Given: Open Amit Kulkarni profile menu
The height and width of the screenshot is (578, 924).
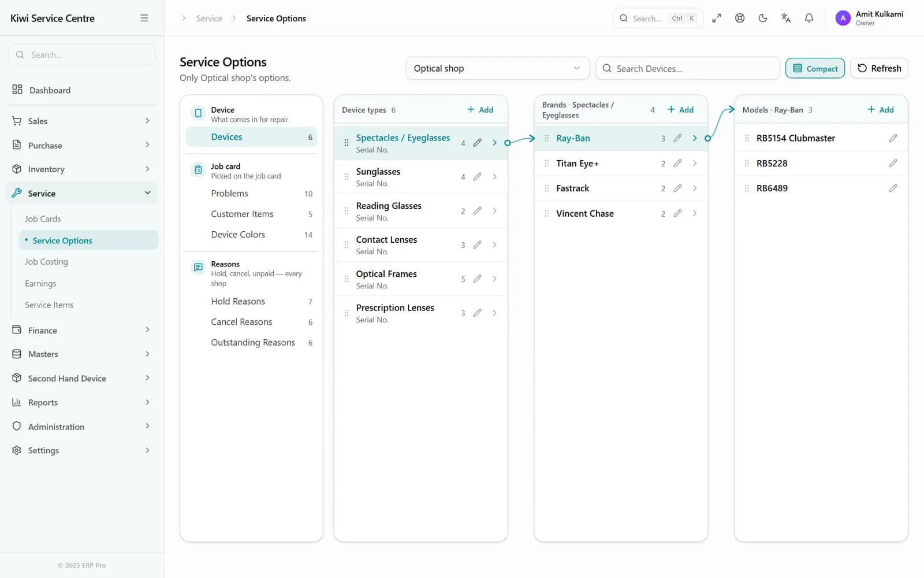Looking at the screenshot, I should tap(870, 18).
